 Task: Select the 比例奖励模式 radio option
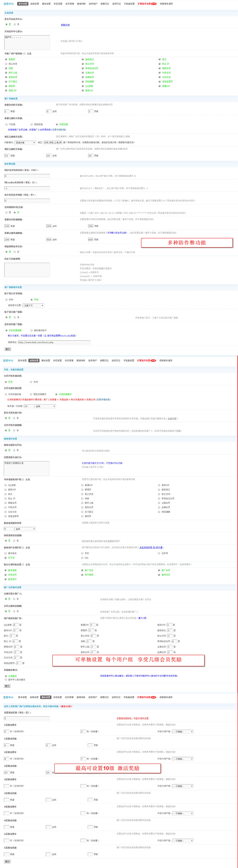click(56, 394)
